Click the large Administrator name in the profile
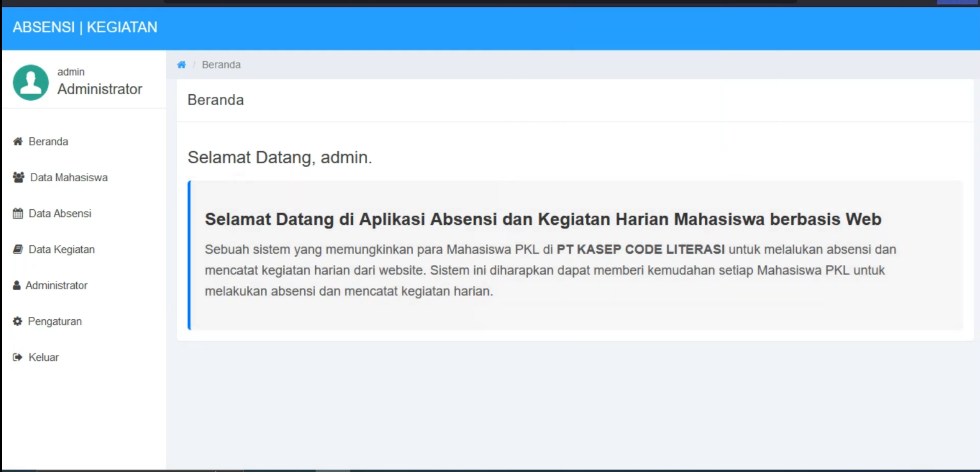This screenshot has width=980, height=472. point(100,89)
